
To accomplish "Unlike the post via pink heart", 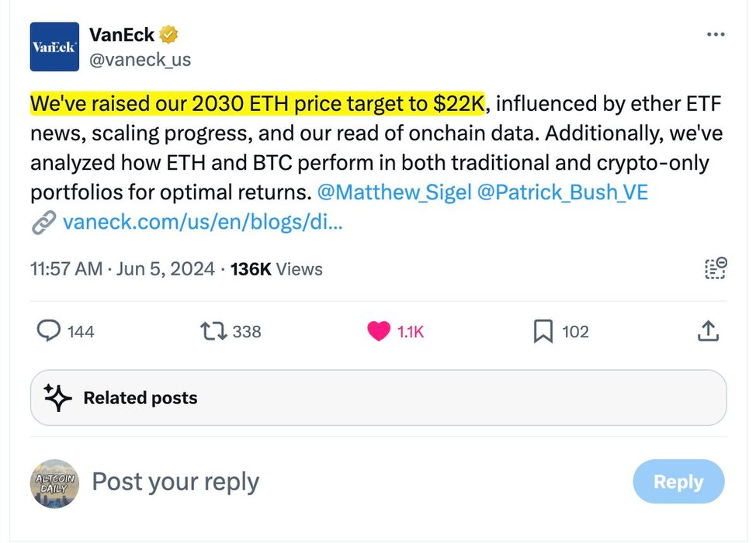I will click(x=378, y=331).
